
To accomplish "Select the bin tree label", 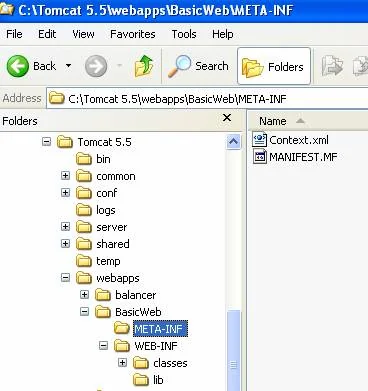I will [103, 159].
